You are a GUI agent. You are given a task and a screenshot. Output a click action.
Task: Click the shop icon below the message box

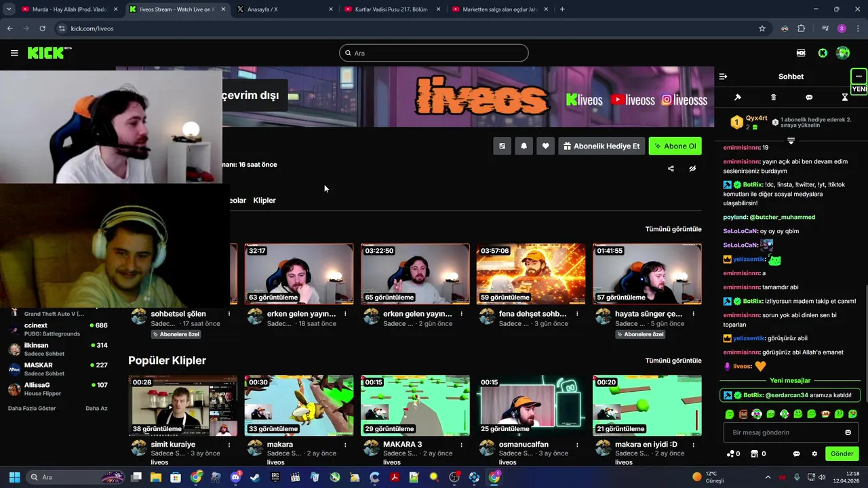coord(754,454)
